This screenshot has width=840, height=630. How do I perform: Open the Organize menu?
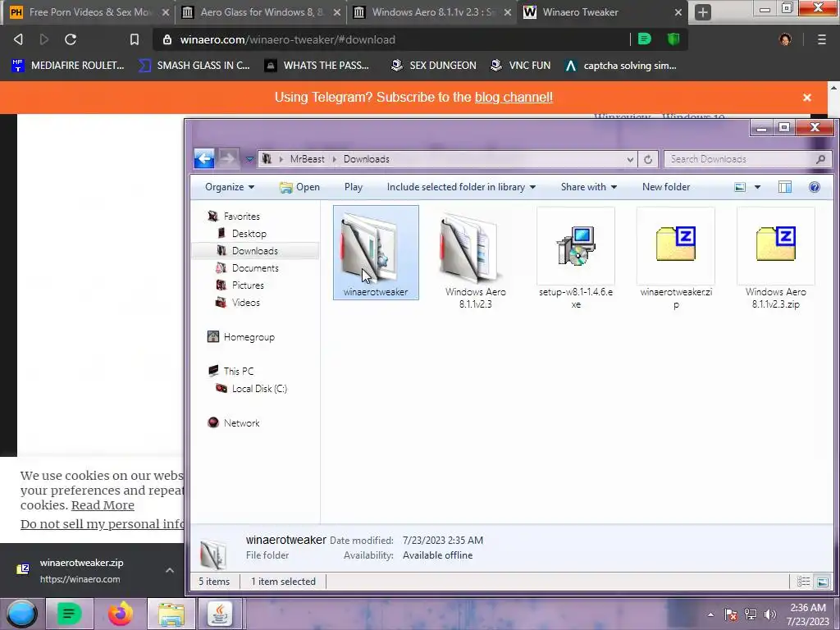tap(230, 187)
